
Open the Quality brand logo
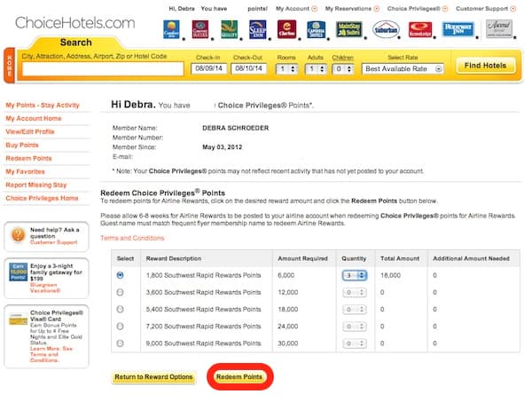coord(230,29)
